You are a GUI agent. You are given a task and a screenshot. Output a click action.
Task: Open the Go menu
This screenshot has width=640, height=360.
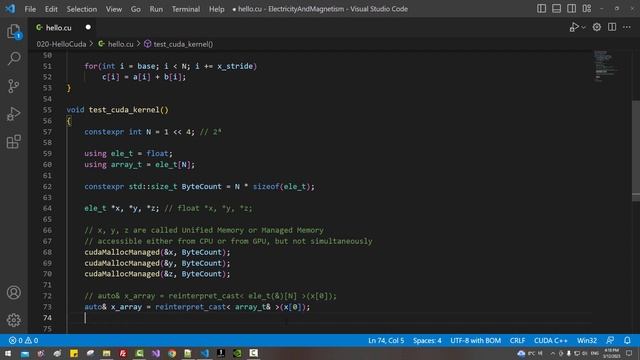136,9
